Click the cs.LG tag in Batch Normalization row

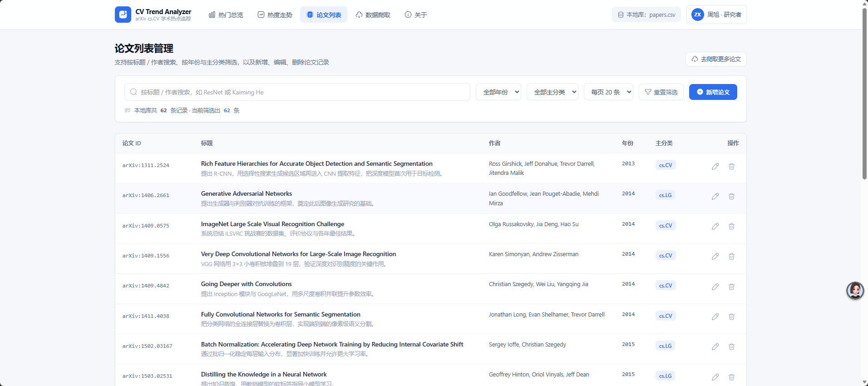point(665,346)
